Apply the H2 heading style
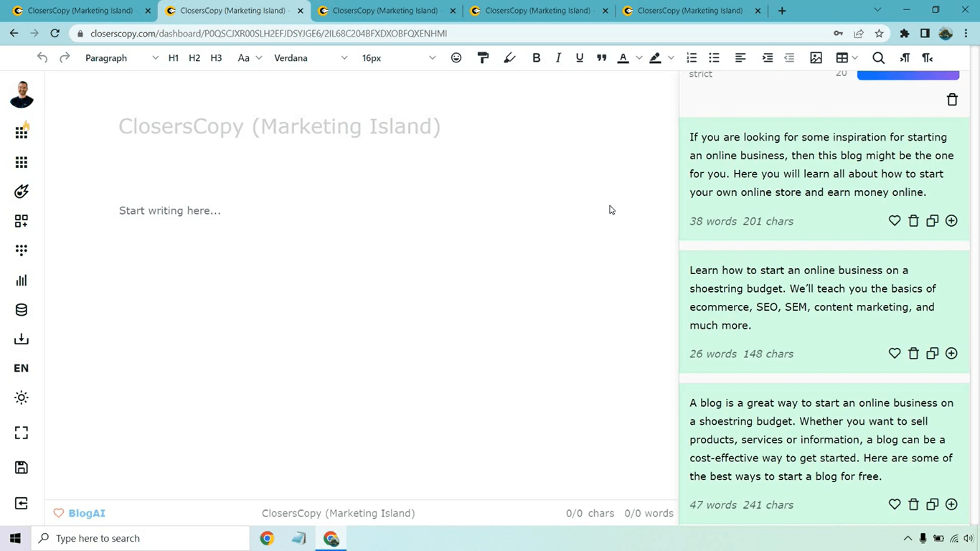This screenshot has width=980, height=551. [x=194, y=58]
